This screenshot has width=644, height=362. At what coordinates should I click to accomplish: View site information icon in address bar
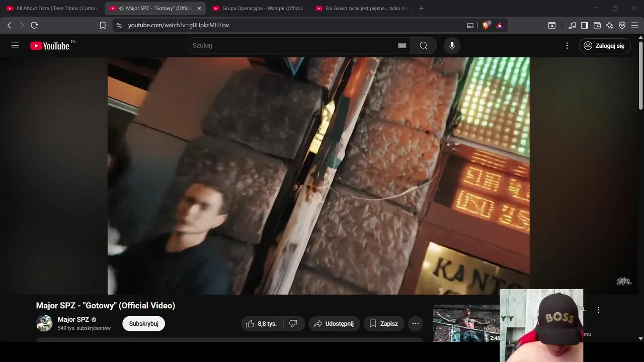[119, 25]
